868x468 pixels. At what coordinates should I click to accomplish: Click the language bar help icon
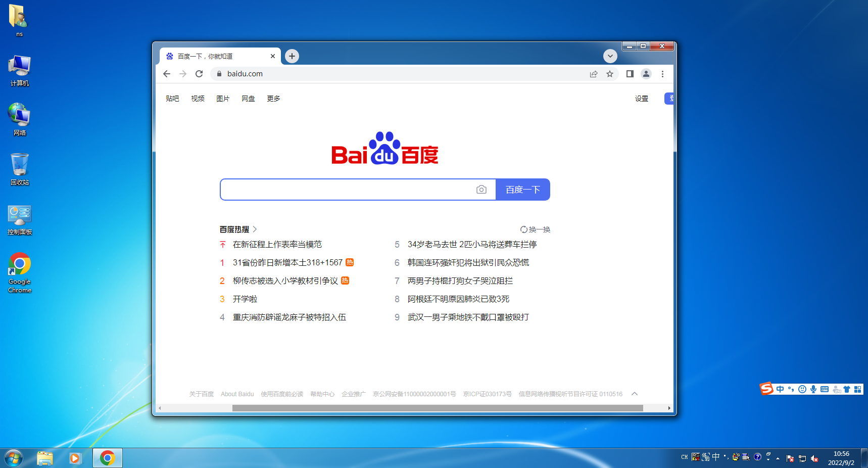pos(757,457)
